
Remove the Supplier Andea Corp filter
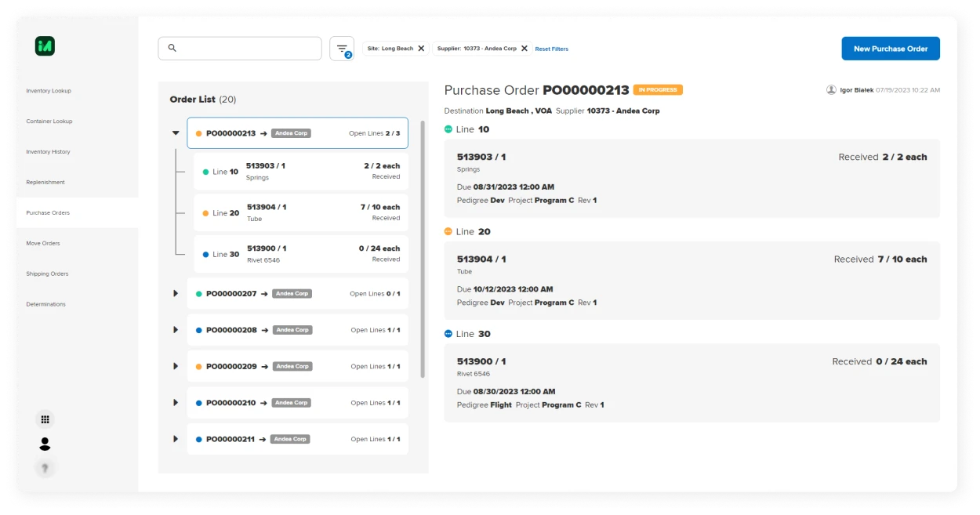524,49
